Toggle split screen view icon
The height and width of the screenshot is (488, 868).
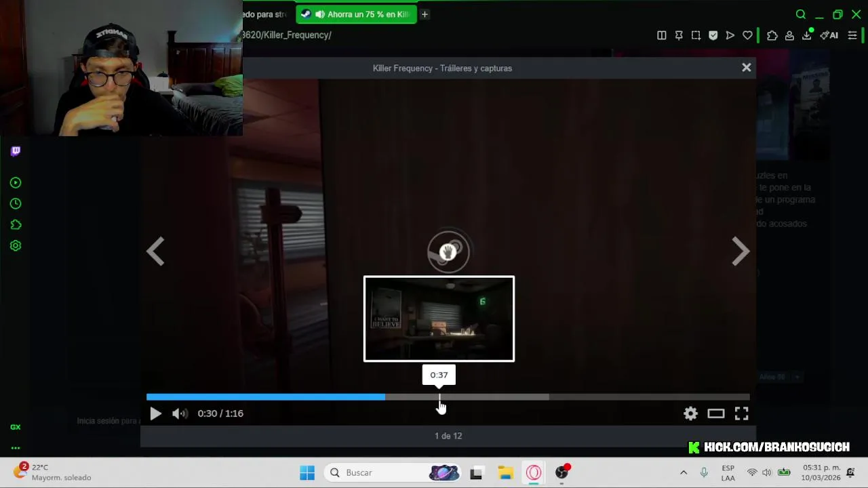coord(661,35)
